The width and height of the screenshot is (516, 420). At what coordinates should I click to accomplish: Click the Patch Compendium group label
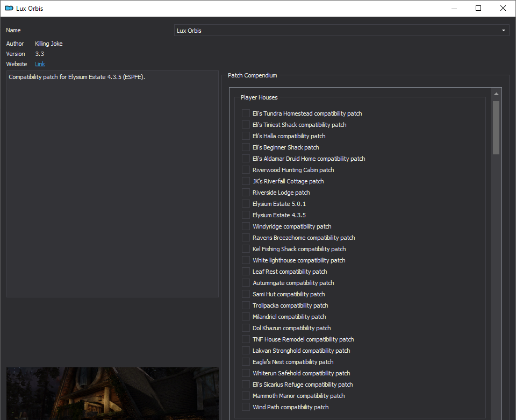click(x=253, y=75)
